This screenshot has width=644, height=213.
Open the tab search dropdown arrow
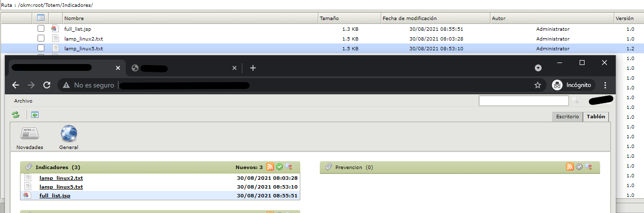(x=538, y=68)
